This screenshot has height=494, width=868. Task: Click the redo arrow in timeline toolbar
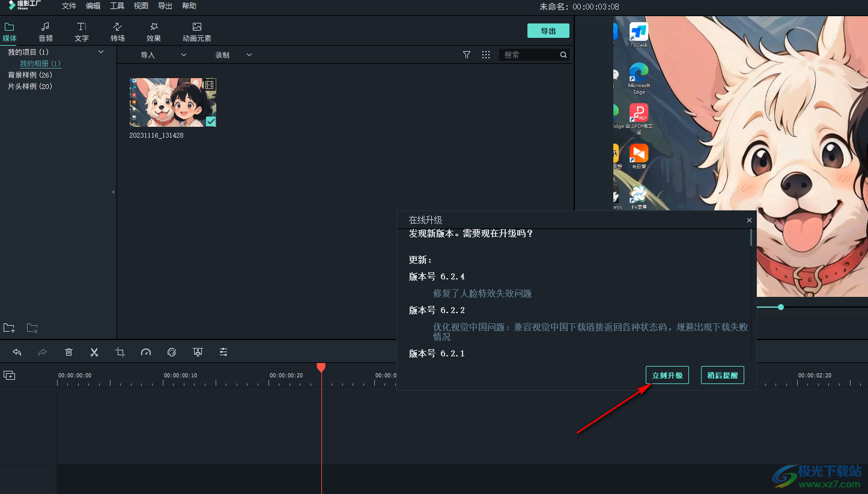tap(43, 352)
